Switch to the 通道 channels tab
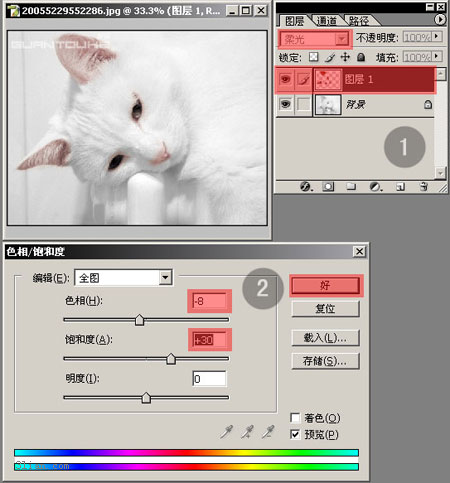Viewport: 450px width, 483px height. (327, 21)
